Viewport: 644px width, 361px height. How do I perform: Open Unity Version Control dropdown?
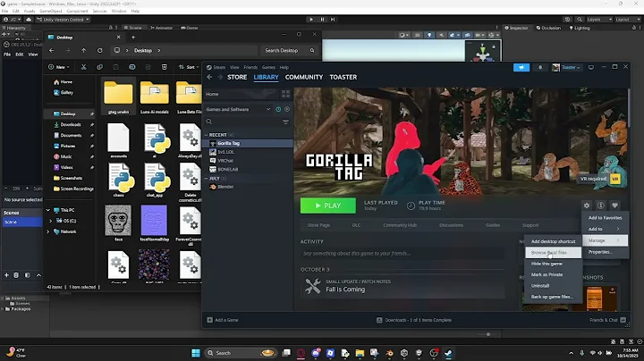click(x=63, y=20)
